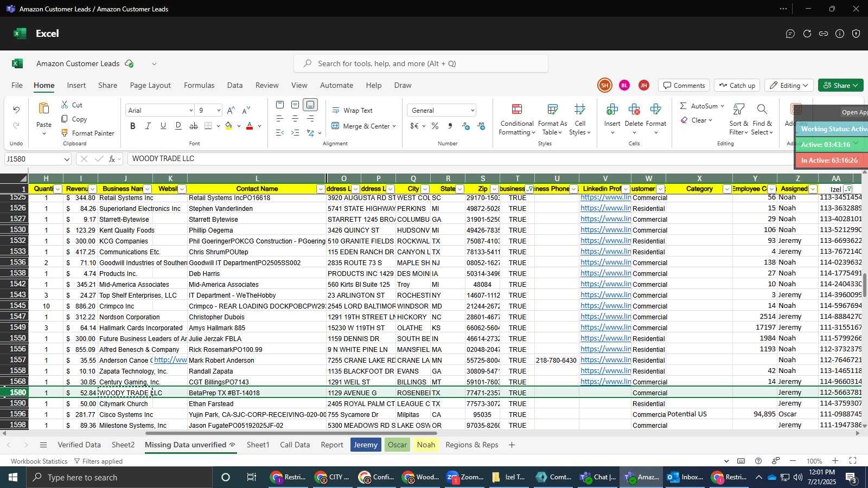
Task: Toggle double underline formatting
Action: point(178,126)
